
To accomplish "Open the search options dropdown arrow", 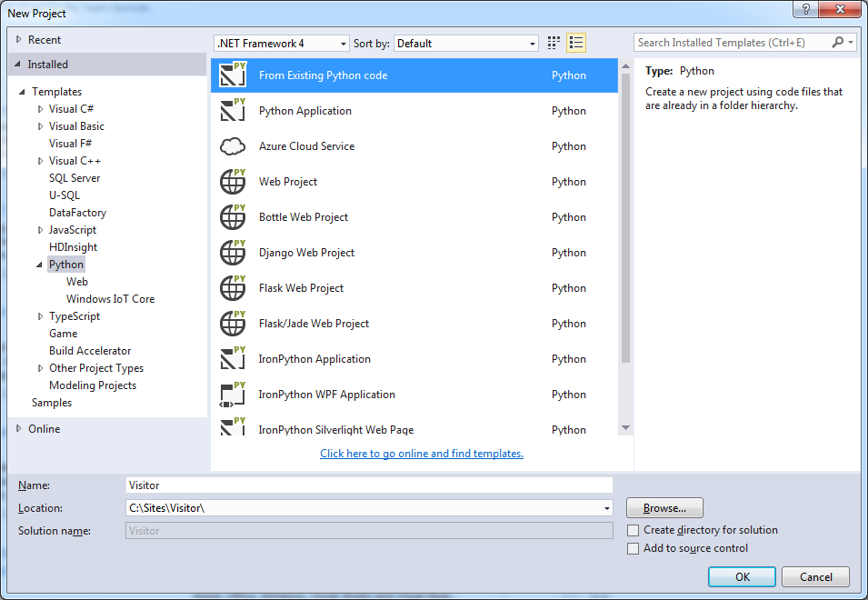I will (x=851, y=43).
